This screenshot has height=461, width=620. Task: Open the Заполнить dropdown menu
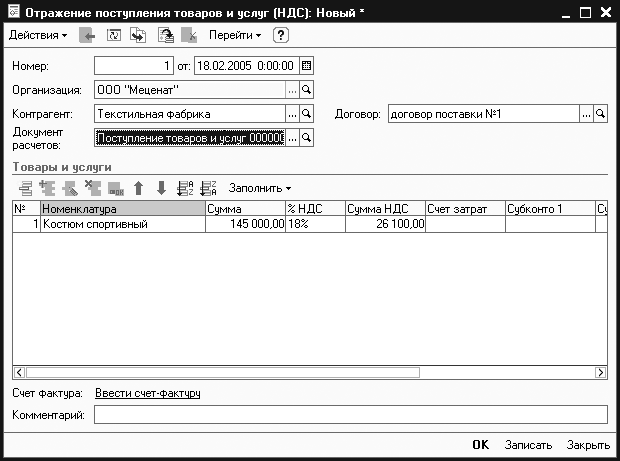click(x=260, y=188)
